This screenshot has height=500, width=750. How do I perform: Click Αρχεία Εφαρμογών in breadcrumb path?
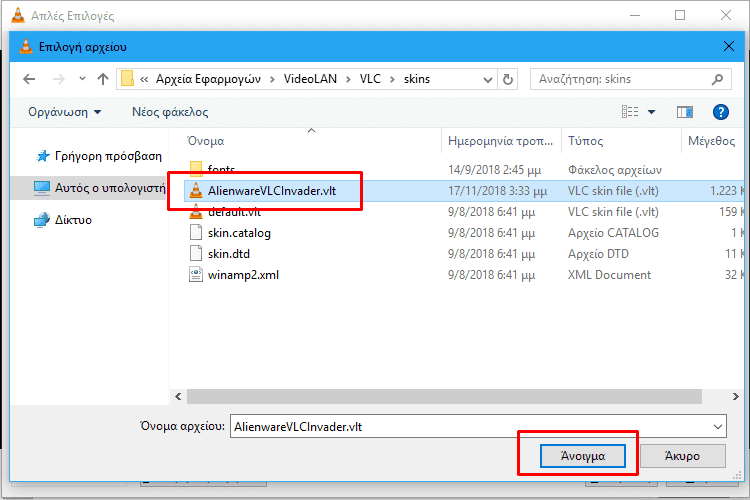208,79
